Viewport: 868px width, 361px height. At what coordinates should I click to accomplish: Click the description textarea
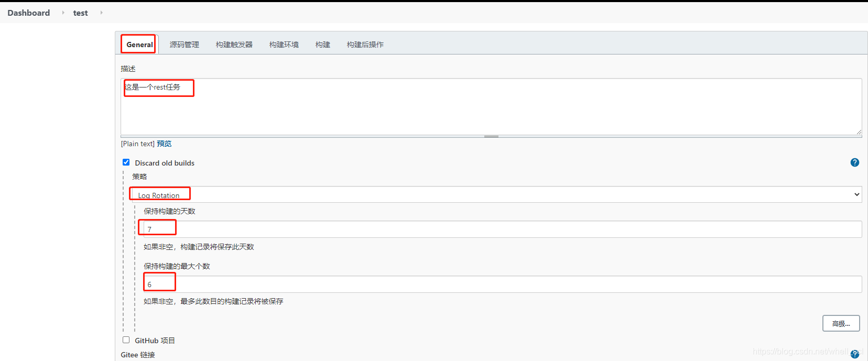491,107
